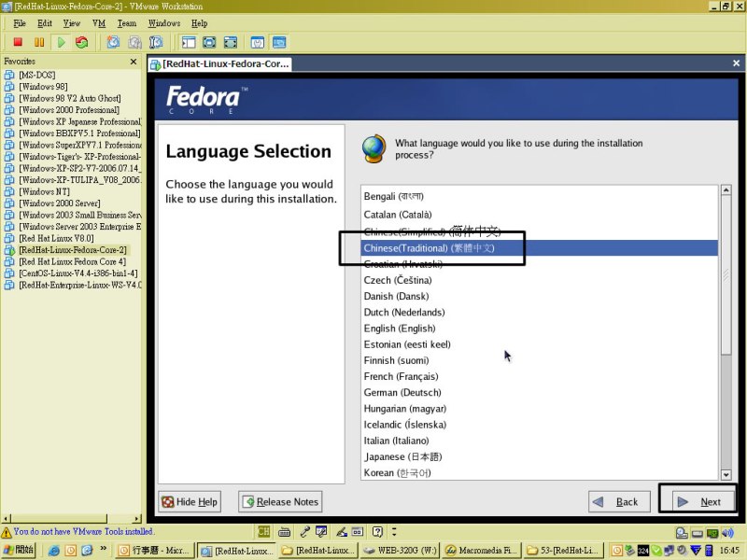The image size is (747, 560).
Task: Click the language list scroll down arrow
Action: (726, 474)
